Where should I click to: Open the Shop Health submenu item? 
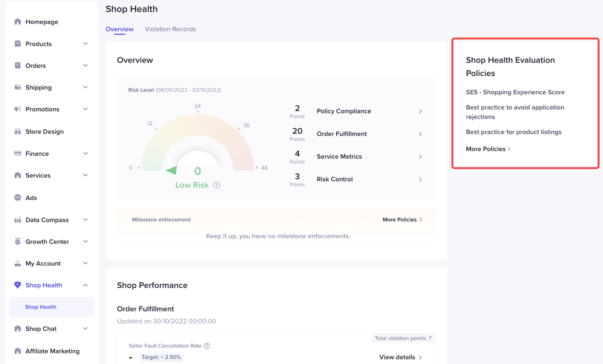(x=41, y=307)
